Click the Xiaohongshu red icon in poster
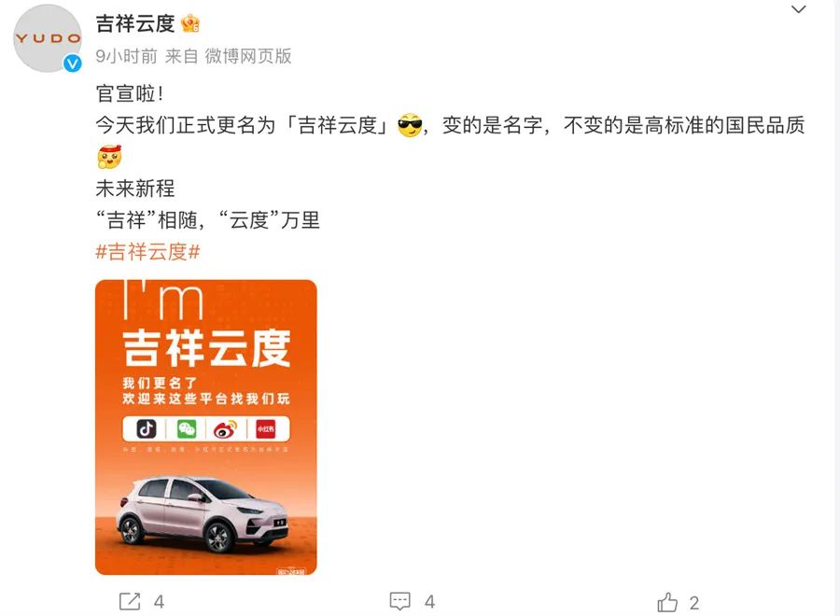 [x=265, y=429]
